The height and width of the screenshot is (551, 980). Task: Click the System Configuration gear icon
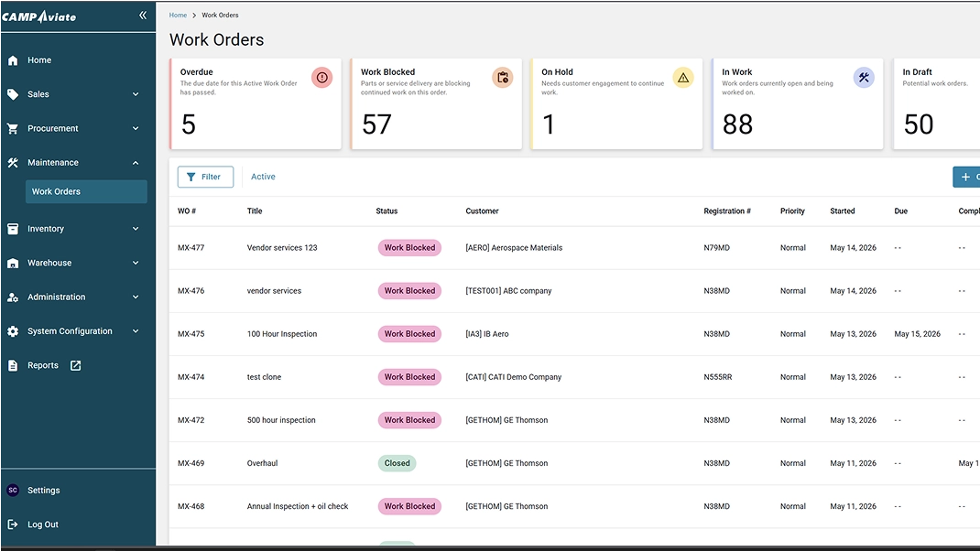13,331
